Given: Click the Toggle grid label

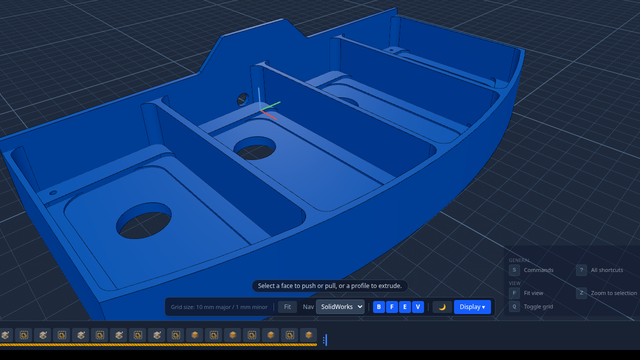Looking at the screenshot, I should 538,307.
